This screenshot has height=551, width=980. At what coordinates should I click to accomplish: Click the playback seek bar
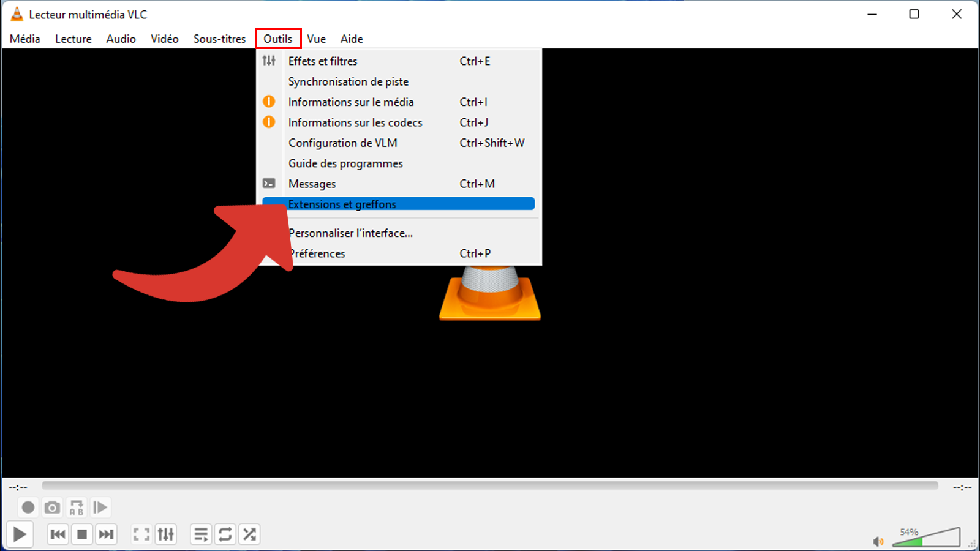(490, 485)
